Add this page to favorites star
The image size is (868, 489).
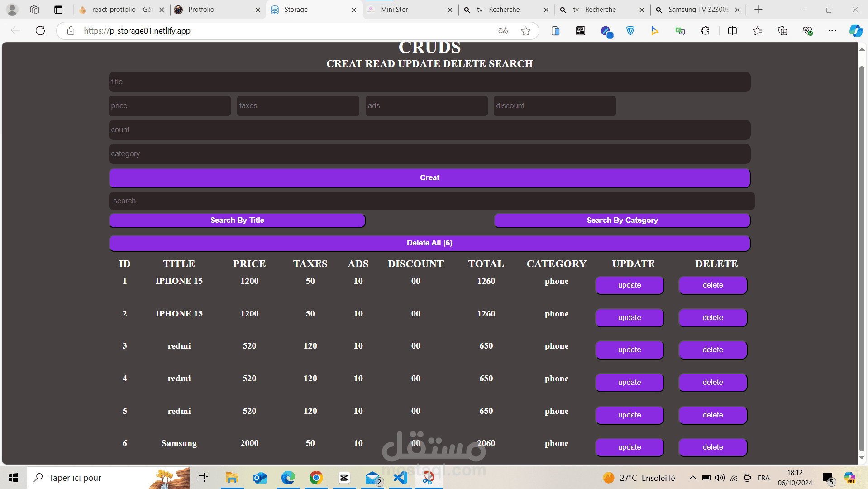525,31
